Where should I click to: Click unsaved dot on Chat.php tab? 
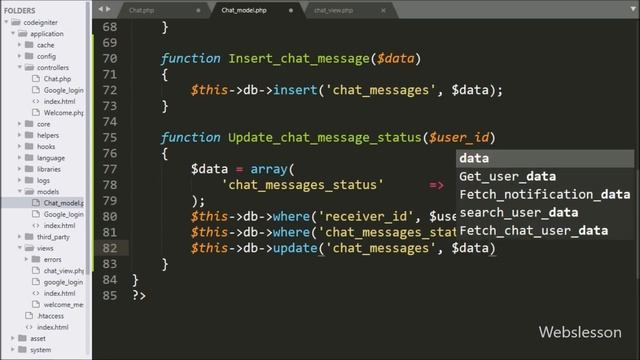click(198, 10)
